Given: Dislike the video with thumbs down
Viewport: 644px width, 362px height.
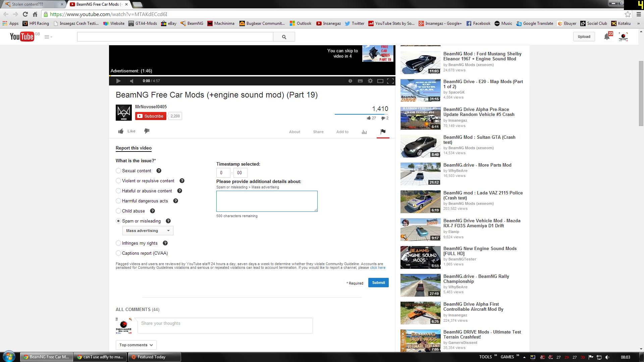Looking at the screenshot, I should pyautogui.click(x=147, y=131).
